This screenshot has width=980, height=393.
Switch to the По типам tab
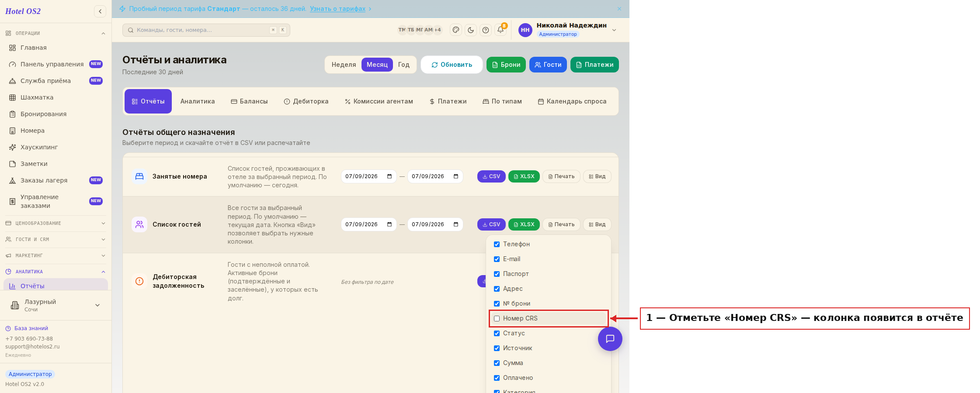(502, 101)
